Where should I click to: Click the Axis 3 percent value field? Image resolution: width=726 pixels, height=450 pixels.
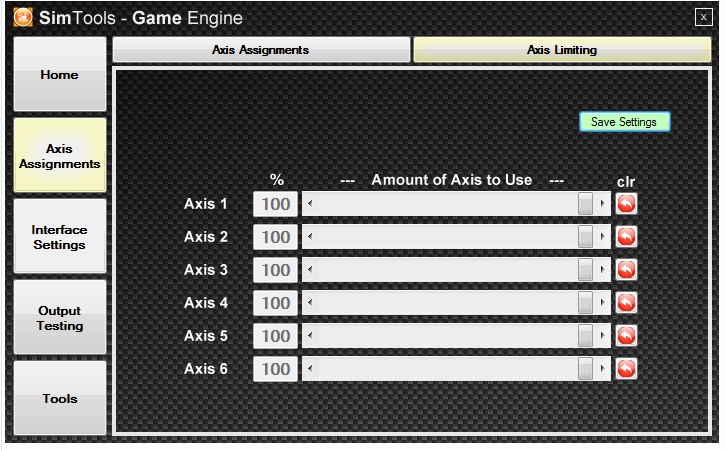(275, 270)
